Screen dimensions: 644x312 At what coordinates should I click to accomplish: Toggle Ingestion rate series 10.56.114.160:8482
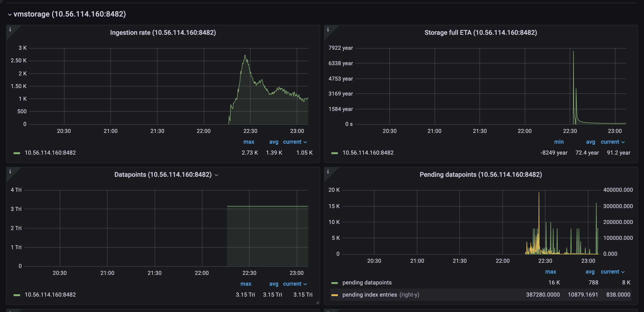coord(50,153)
